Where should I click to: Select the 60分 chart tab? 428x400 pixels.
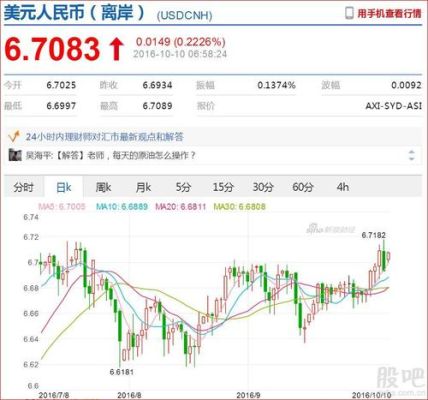click(303, 187)
